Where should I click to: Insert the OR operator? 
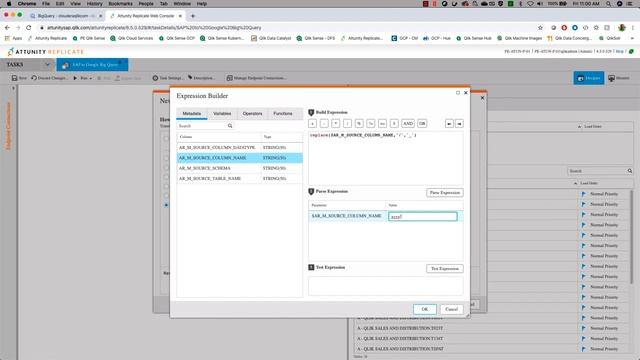tap(422, 123)
